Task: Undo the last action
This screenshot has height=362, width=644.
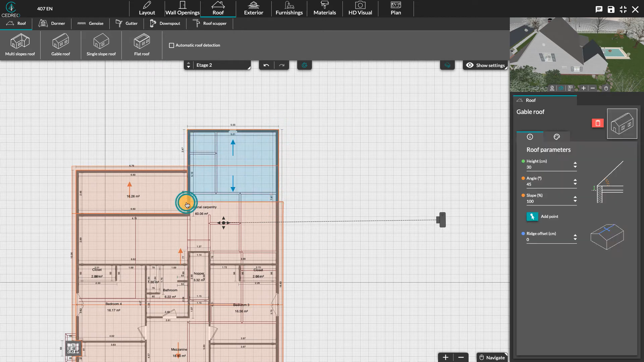Action: (x=266, y=65)
